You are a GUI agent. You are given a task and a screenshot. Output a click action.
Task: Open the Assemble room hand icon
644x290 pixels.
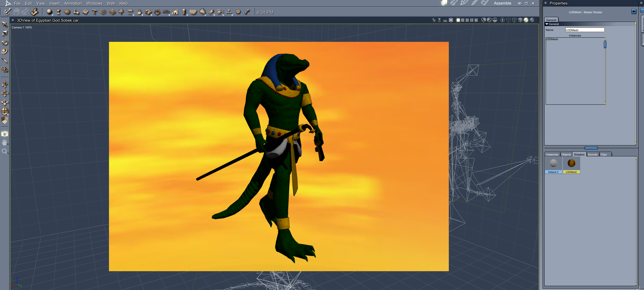pyautogui.click(x=444, y=3)
